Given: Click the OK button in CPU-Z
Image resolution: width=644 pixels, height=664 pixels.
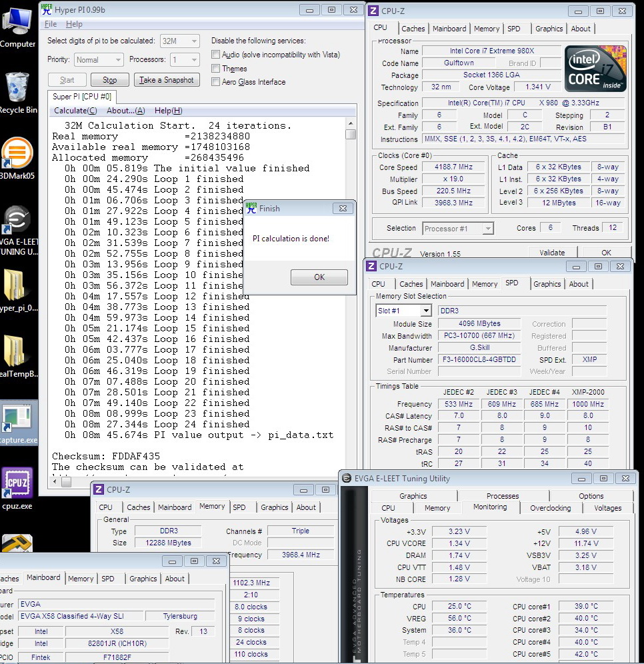Looking at the screenshot, I should pyautogui.click(x=606, y=253).
